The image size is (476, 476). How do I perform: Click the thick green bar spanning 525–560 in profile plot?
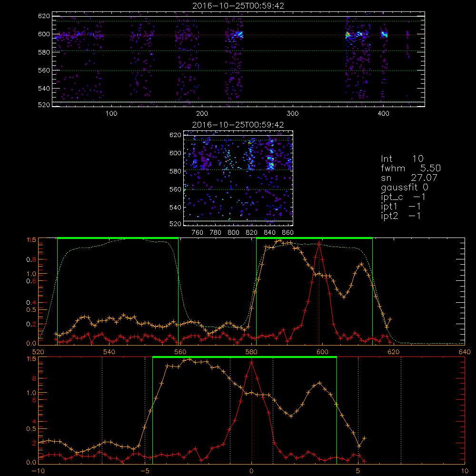tap(118, 238)
